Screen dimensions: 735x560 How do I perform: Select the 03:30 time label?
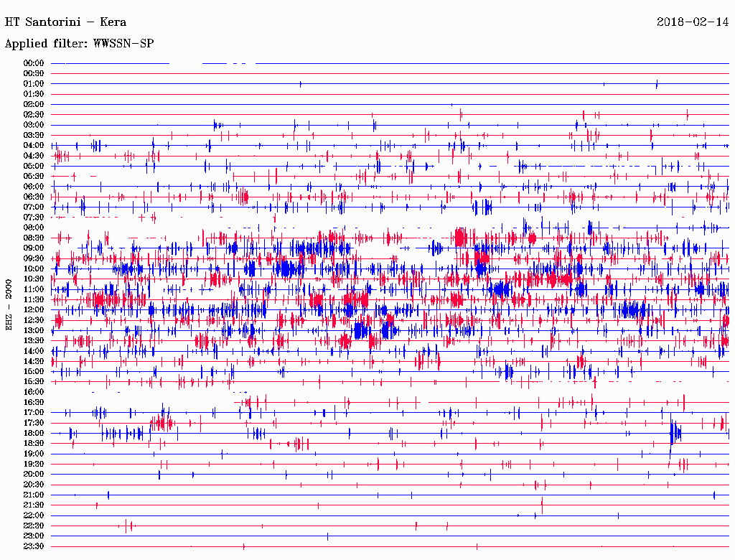[x=34, y=136]
